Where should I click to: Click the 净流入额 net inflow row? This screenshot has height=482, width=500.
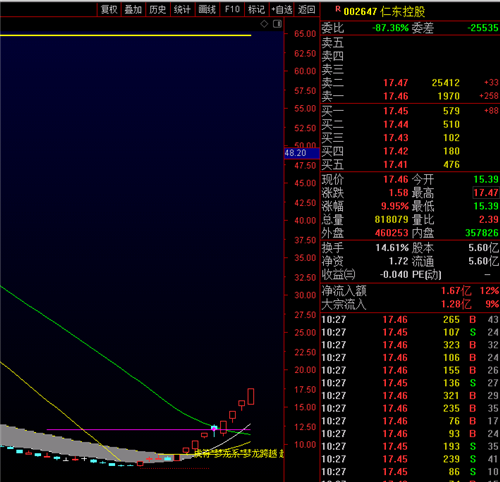pyautogui.click(x=410, y=291)
